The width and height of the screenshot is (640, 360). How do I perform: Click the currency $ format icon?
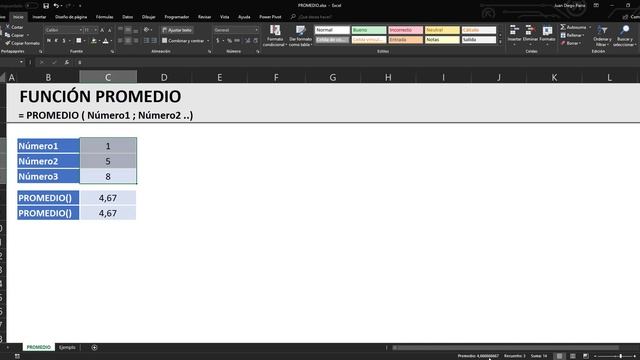point(218,41)
